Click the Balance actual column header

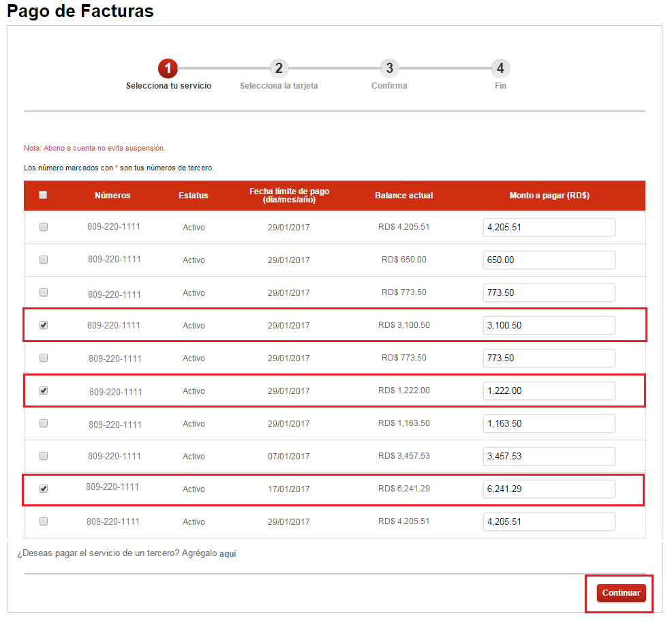click(403, 196)
